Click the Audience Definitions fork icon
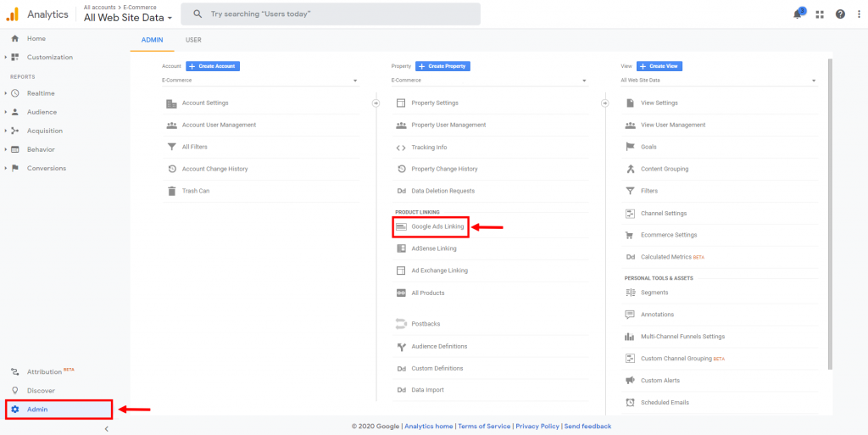The image size is (868, 435). click(401, 347)
